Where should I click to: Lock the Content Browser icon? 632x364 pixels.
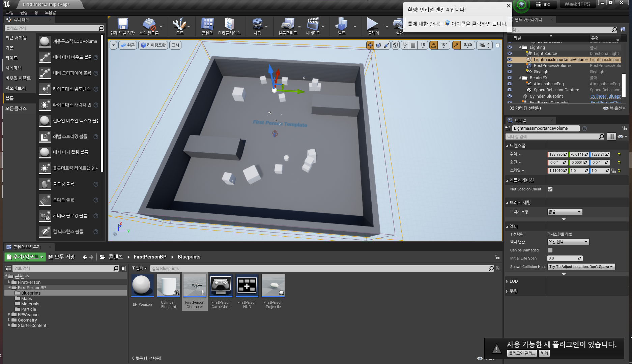pos(497,257)
